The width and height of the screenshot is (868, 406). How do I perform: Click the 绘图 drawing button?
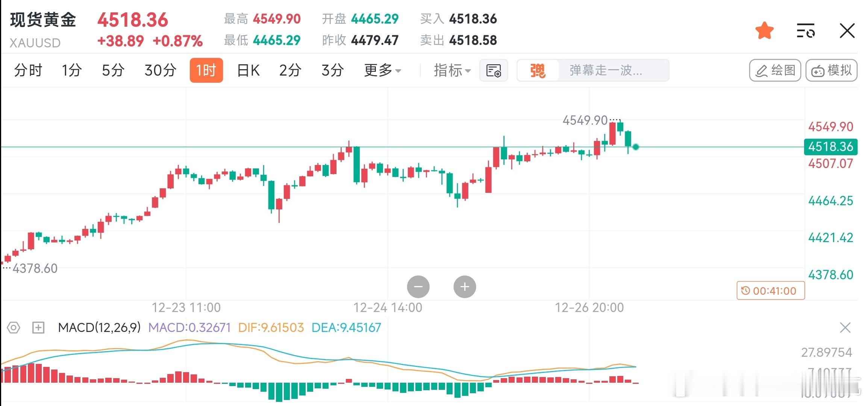pyautogui.click(x=775, y=70)
